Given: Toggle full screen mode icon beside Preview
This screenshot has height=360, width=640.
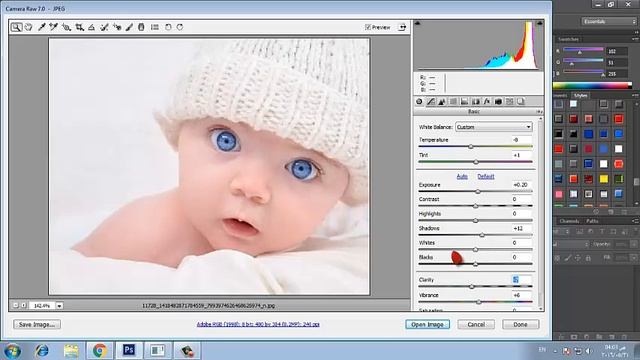Looking at the screenshot, I should [402, 27].
